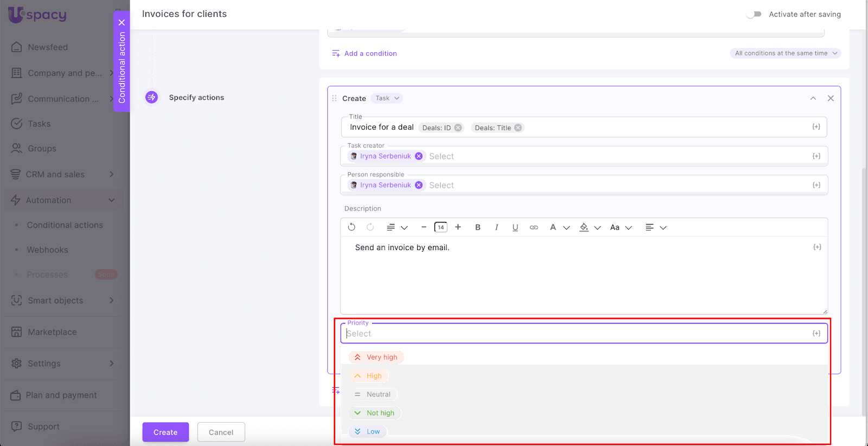This screenshot has height=446, width=868.
Task: Click the Bold formatting icon
Action: pyautogui.click(x=477, y=227)
